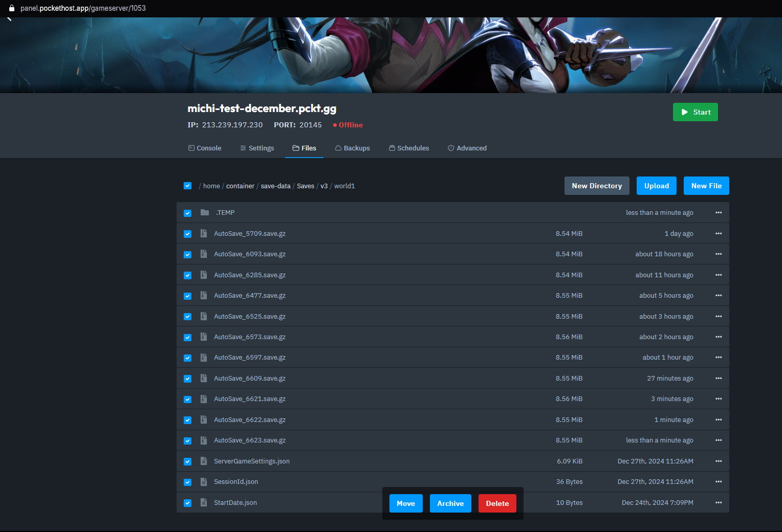Navigate to Saves in breadcrumb

tap(306, 186)
